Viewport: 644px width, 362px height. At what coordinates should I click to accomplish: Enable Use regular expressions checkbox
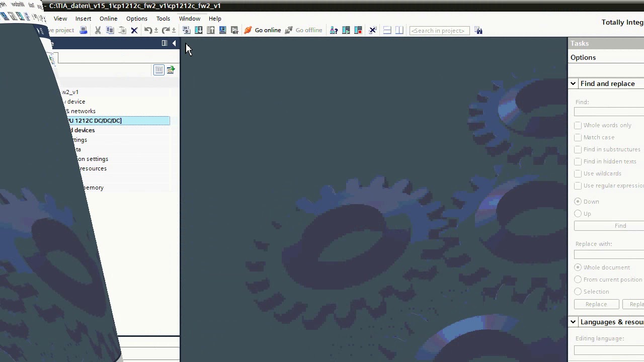click(x=578, y=186)
